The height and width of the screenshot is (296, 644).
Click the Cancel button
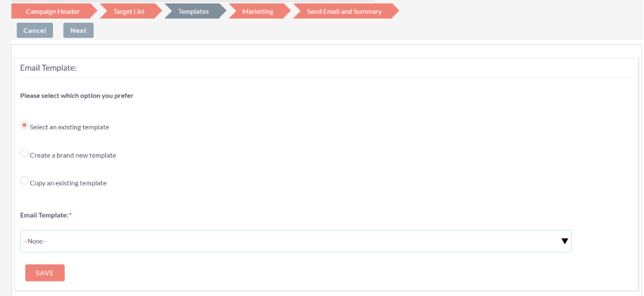coord(34,30)
